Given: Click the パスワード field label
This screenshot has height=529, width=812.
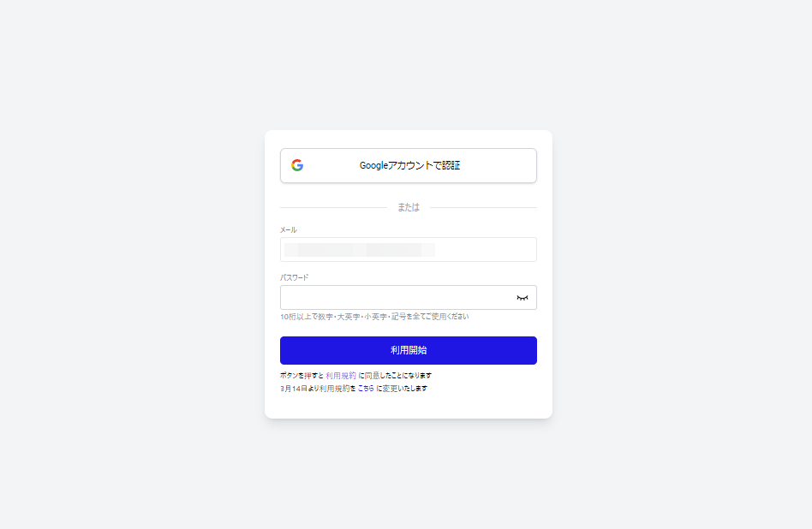Looking at the screenshot, I should (x=294, y=277).
